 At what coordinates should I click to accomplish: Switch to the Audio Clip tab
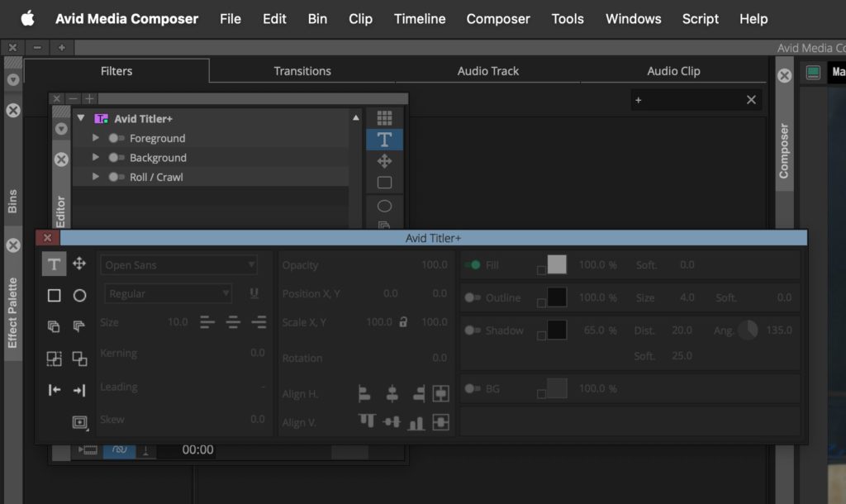pyautogui.click(x=673, y=71)
